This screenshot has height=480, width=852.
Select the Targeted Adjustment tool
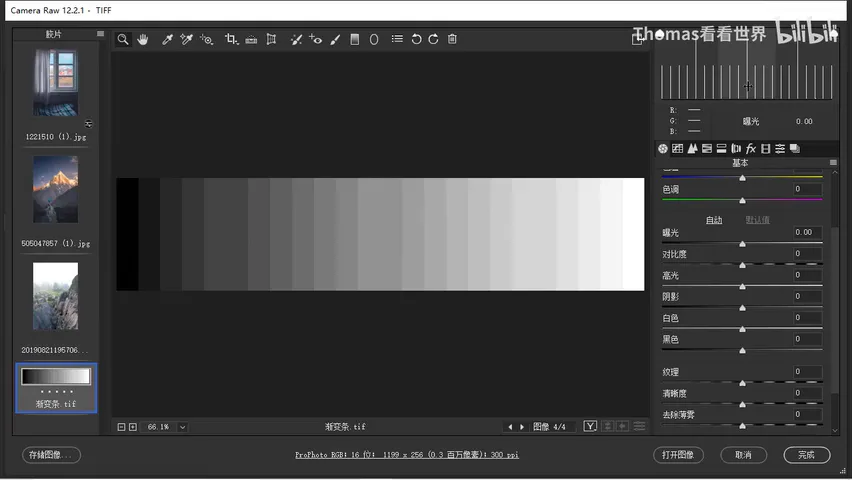coord(206,39)
